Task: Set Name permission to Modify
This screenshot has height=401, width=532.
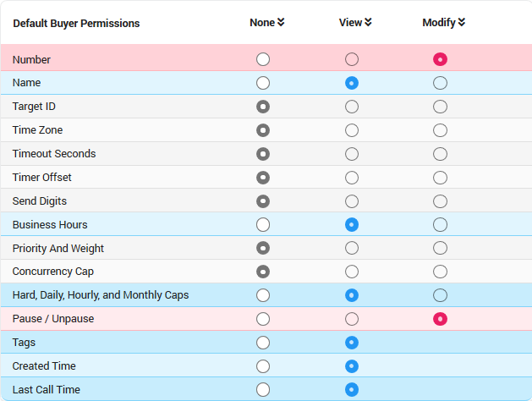Action: tap(440, 83)
